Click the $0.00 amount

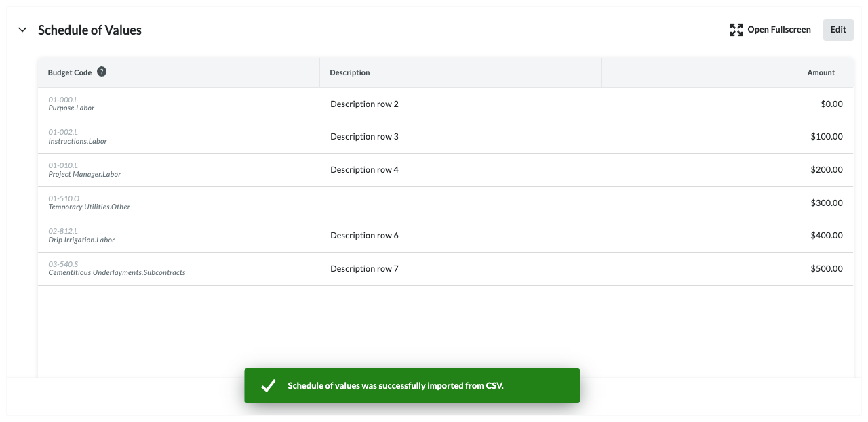[x=831, y=104]
